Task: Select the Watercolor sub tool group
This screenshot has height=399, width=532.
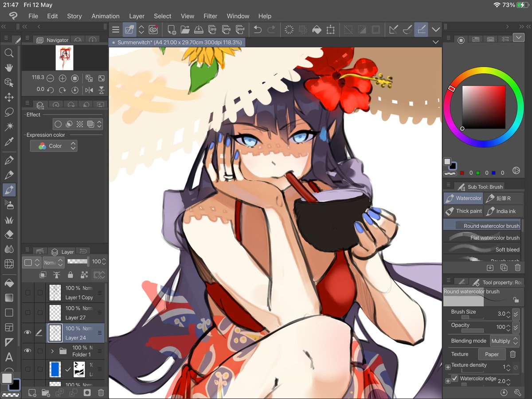Action: [463, 198]
